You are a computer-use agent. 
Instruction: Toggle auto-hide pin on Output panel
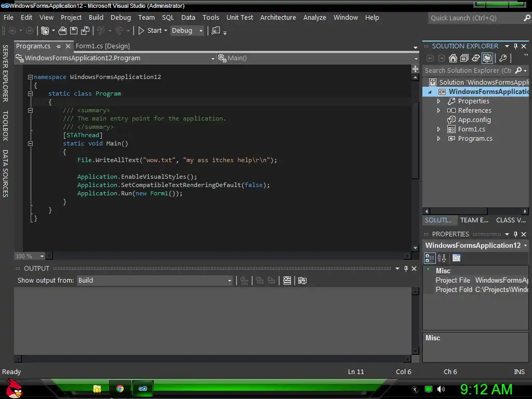click(x=406, y=269)
